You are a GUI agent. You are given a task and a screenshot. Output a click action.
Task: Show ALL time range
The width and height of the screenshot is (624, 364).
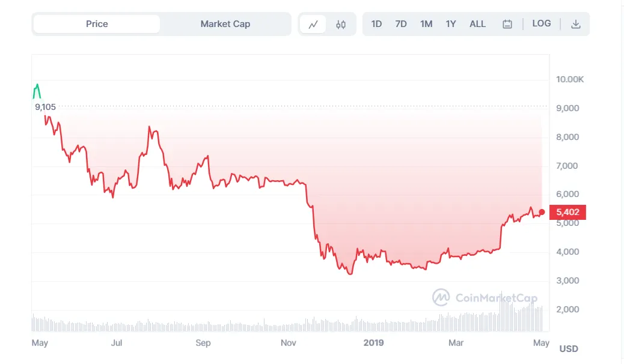click(477, 24)
